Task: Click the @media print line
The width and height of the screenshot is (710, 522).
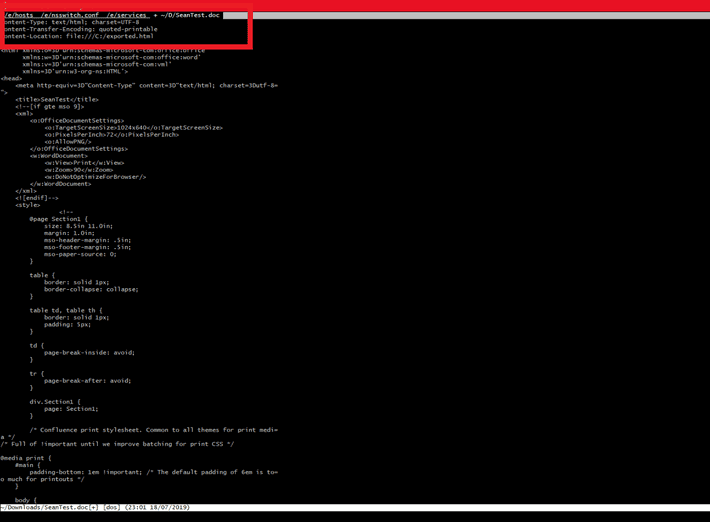Action: [26, 458]
